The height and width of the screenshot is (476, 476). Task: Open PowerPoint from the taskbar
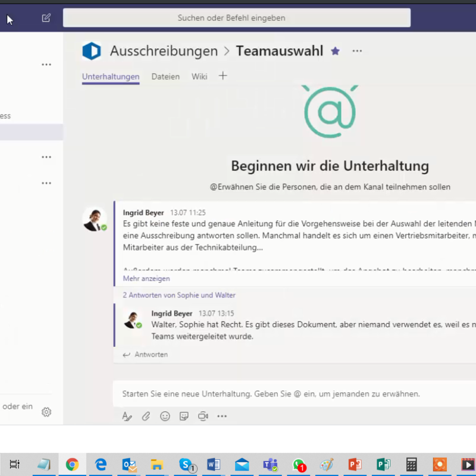pyautogui.click(x=355, y=464)
